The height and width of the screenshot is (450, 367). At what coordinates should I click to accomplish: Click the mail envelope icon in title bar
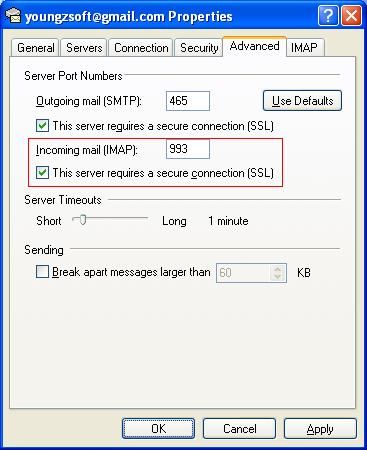click(x=13, y=16)
